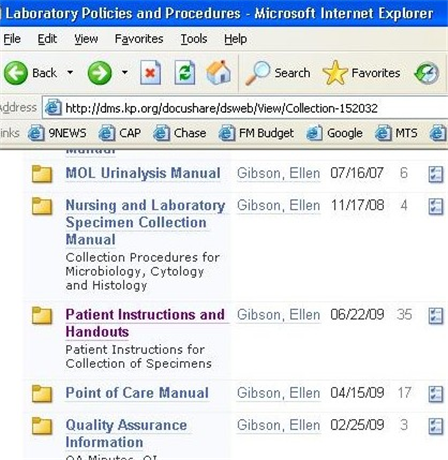The width and height of the screenshot is (448, 460).
Task: Click the green Forward arrow icon
Action: click(99, 73)
